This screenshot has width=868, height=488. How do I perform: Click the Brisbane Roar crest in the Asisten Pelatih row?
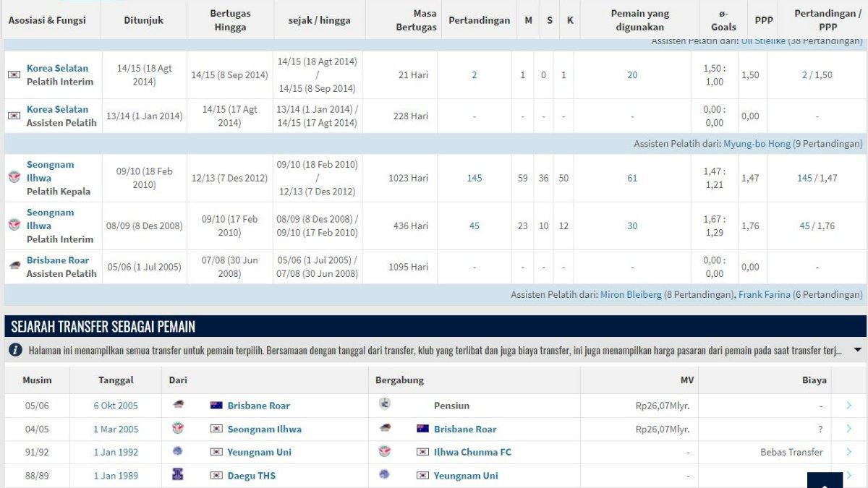pyautogui.click(x=14, y=266)
